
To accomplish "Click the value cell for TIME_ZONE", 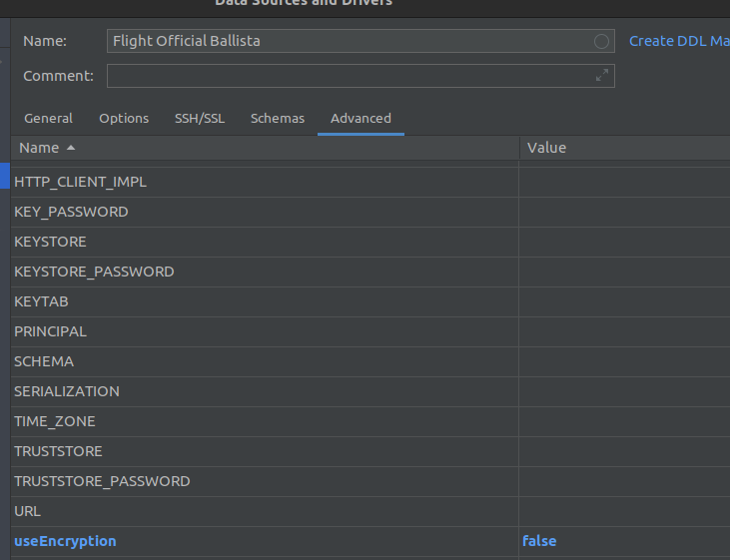I will pyautogui.click(x=625, y=421).
